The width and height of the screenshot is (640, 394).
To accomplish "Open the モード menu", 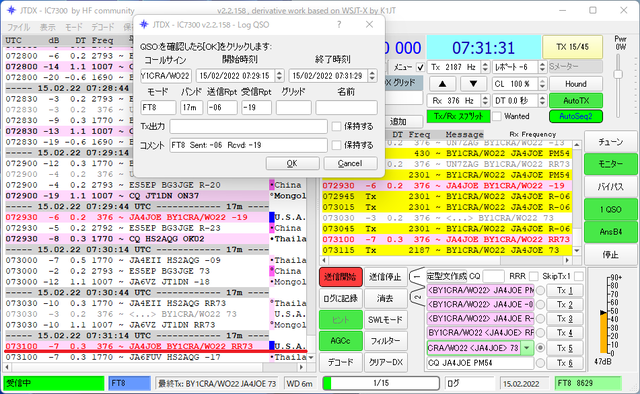I will coord(73,27).
